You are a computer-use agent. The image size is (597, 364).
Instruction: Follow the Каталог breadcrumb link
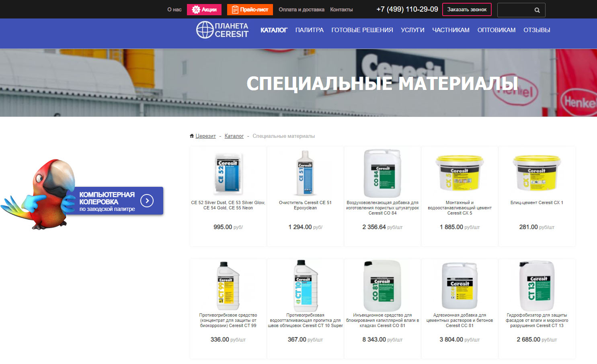coord(234,136)
